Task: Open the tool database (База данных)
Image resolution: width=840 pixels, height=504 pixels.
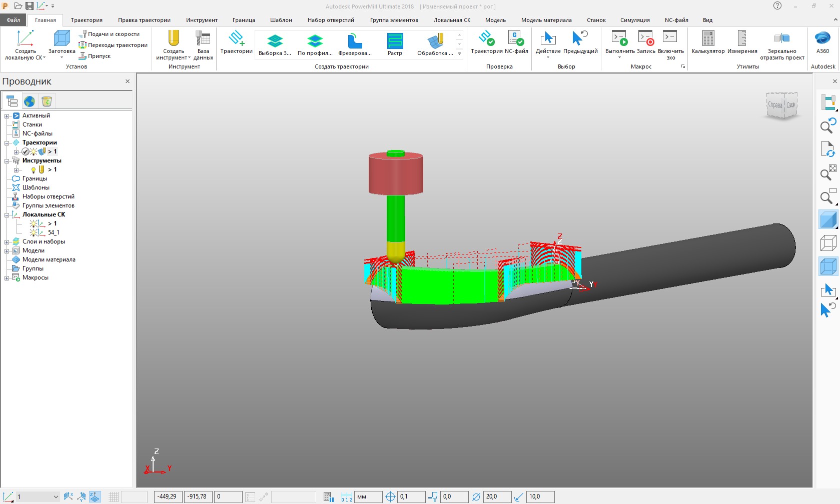Action: coord(203,39)
